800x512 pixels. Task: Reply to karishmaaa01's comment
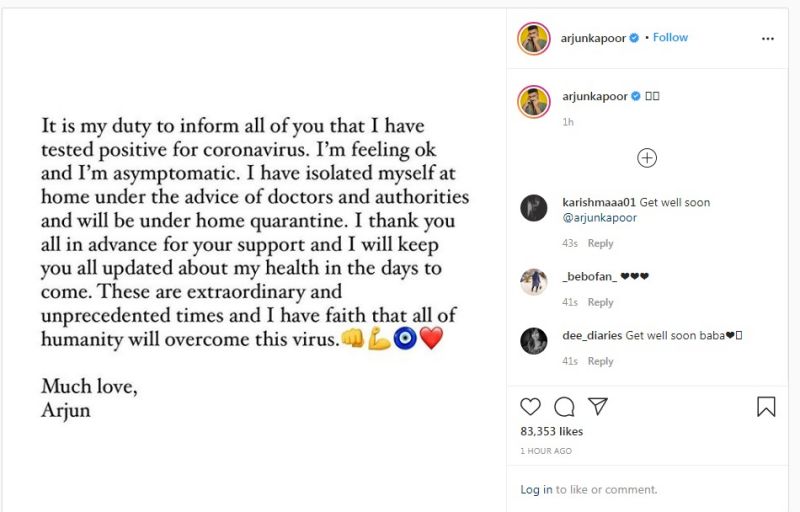600,243
